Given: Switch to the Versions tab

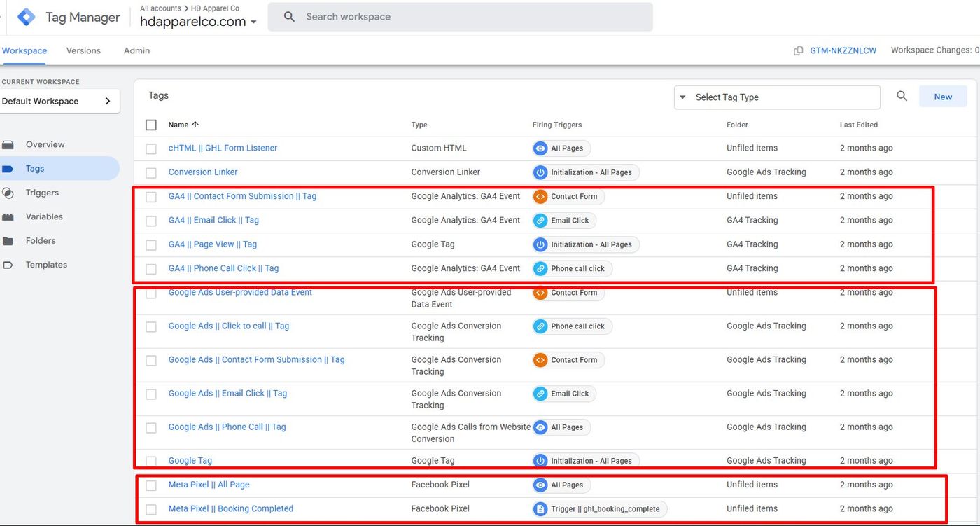Looking at the screenshot, I should [x=83, y=50].
